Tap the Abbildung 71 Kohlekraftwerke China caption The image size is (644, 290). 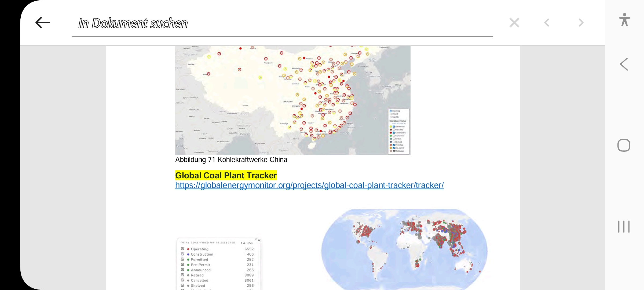pyautogui.click(x=231, y=160)
